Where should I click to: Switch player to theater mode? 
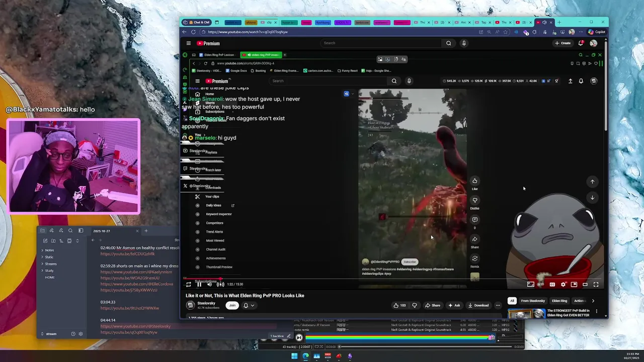[585, 285]
